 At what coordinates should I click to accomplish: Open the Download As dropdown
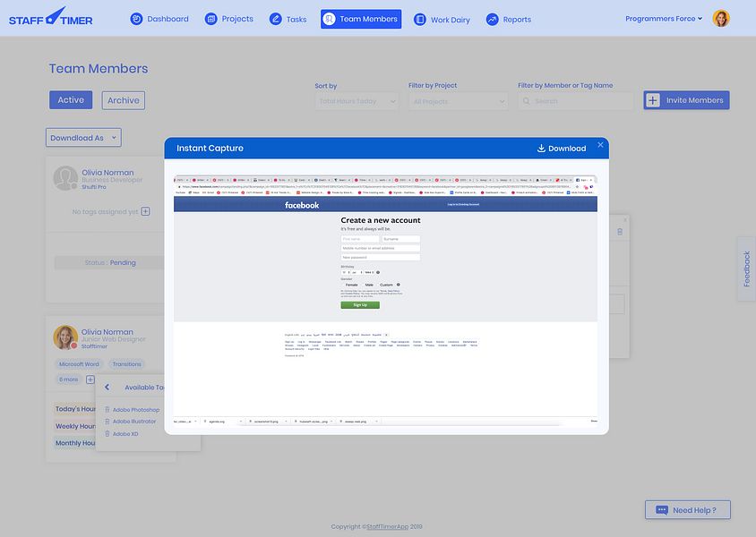83,138
